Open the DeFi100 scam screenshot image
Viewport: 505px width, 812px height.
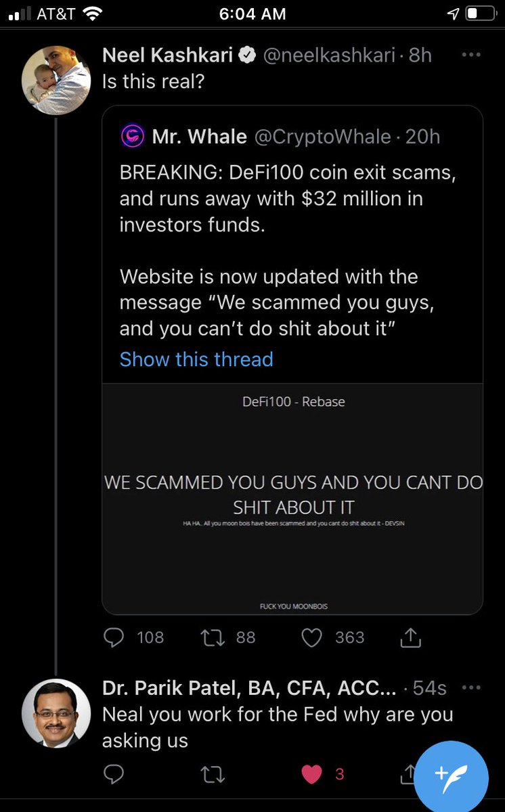pos(292,498)
